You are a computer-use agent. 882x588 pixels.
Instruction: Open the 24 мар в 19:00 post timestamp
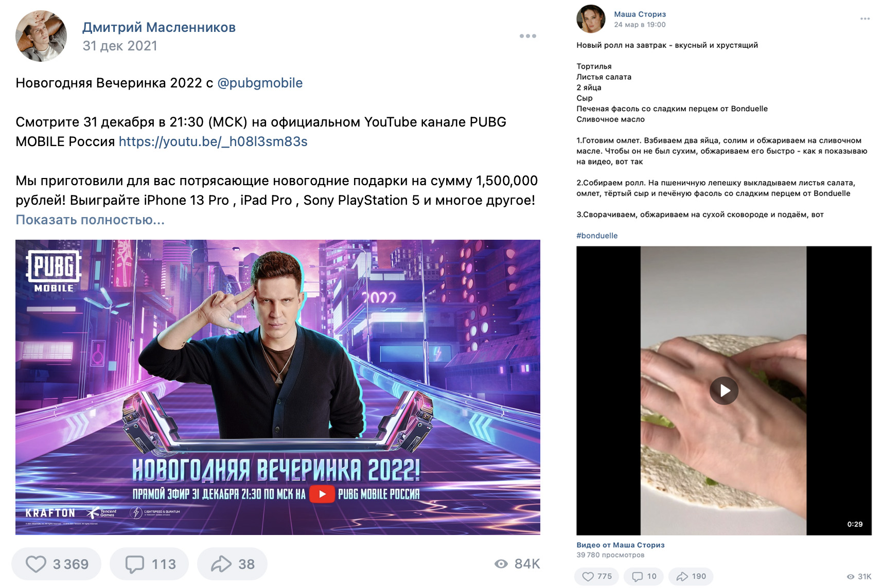[x=640, y=25]
